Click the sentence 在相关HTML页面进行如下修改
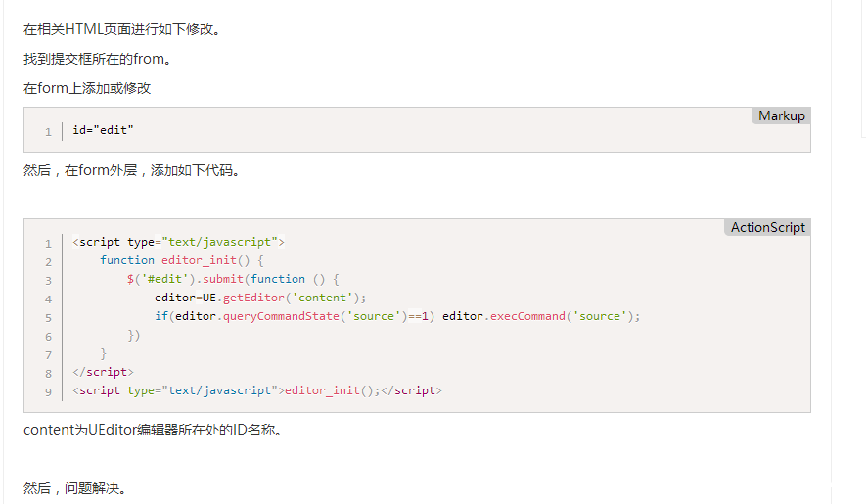The image size is (866, 504). [x=122, y=29]
